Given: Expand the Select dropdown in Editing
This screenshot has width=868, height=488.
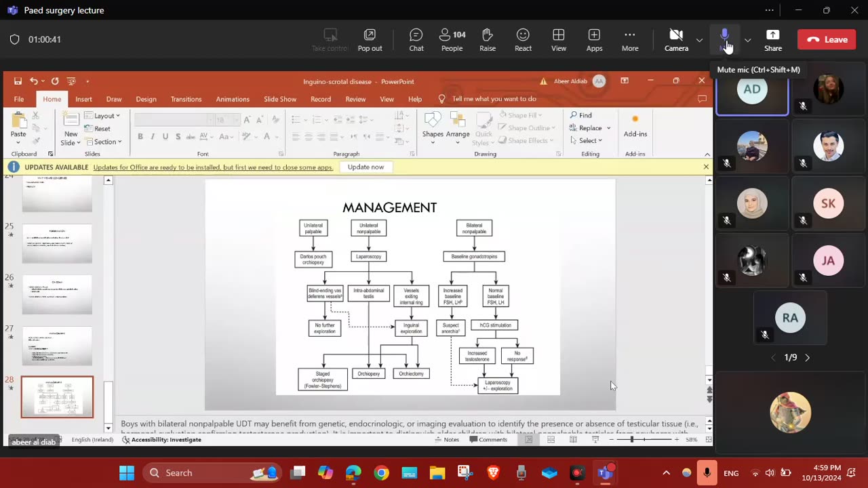Looking at the screenshot, I should point(586,140).
